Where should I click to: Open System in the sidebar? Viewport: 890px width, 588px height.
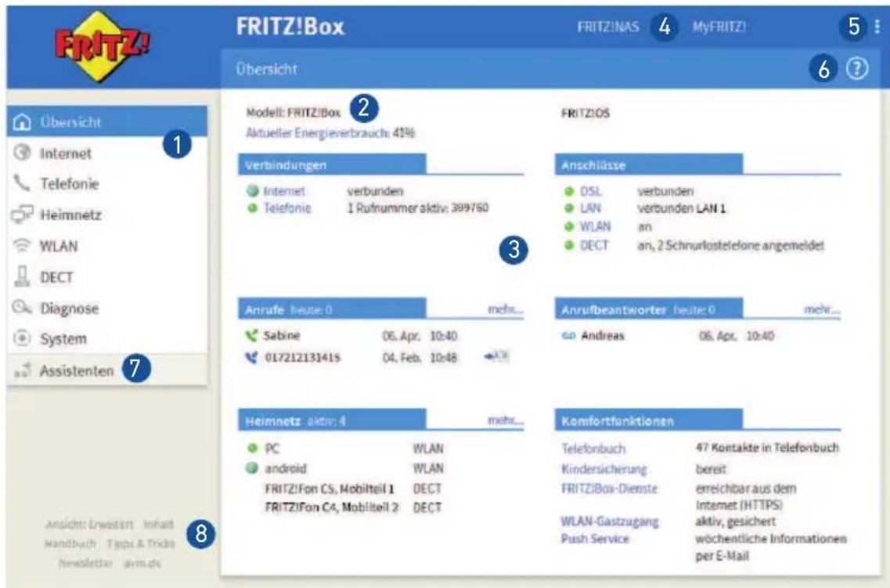(x=106, y=339)
